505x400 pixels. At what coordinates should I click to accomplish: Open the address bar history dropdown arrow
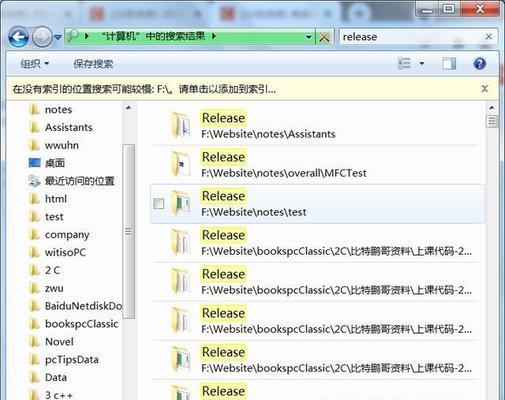[309, 37]
